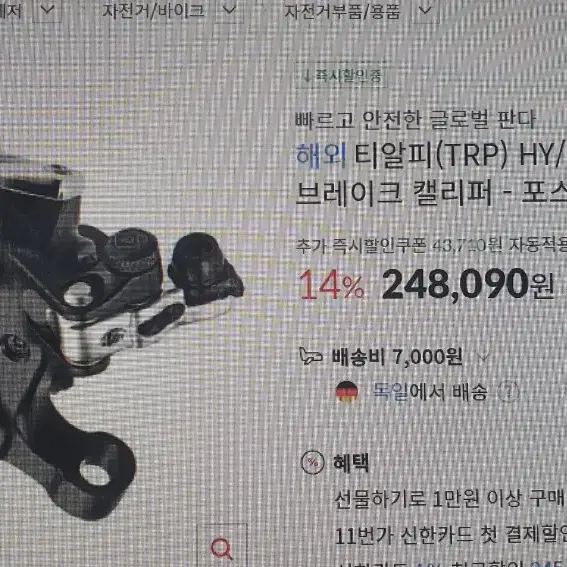Click the brake caliper product image
Viewport: 567px width, 567px height.
pos(119,336)
